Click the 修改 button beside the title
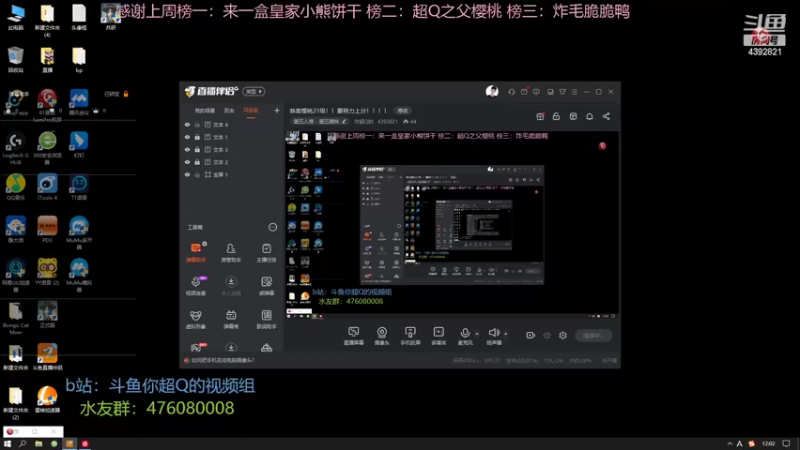 click(403, 111)
